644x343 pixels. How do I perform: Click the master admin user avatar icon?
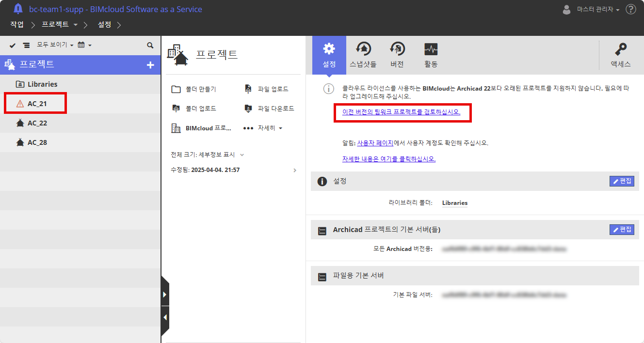point(566,9)
